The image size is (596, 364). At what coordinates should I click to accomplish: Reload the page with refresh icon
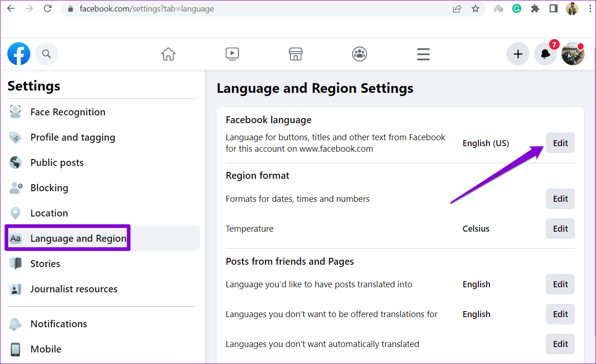[47, 8]
